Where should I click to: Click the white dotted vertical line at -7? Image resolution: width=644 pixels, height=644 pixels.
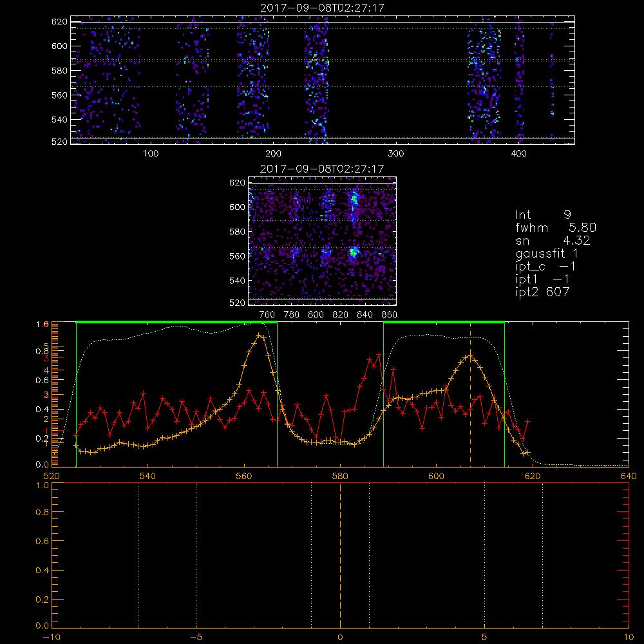tap(138, 554)
